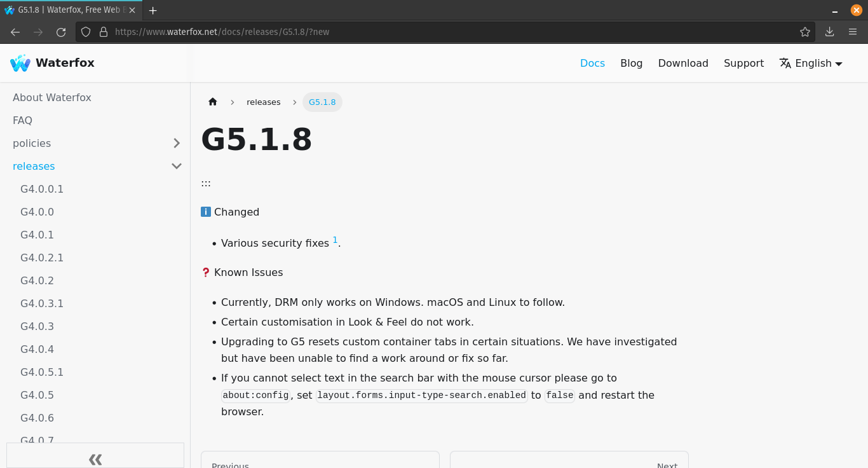Reload the page with the refresh icon

(x=61, y=32)
